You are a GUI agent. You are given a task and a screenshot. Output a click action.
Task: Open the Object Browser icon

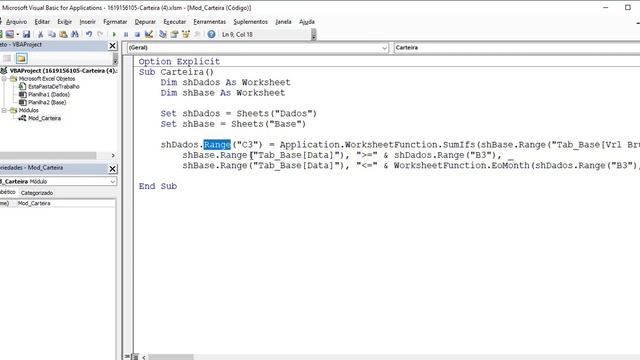click(186, 35)
